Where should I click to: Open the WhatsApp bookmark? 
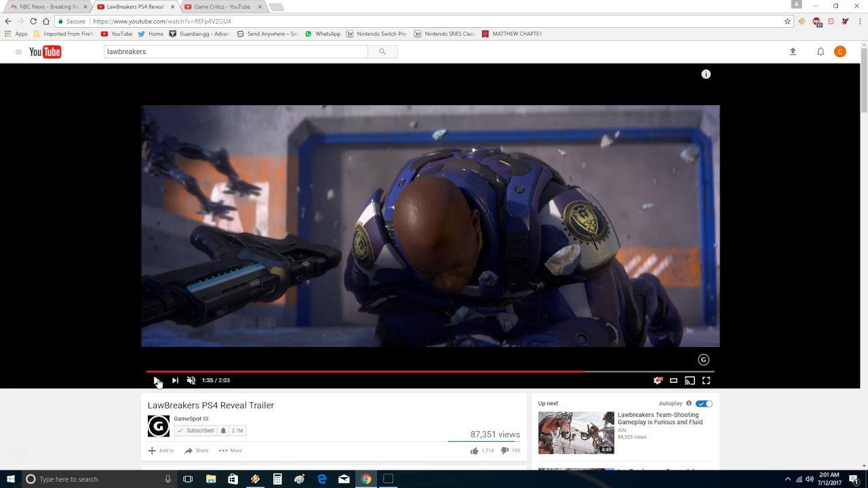(323, 34)
